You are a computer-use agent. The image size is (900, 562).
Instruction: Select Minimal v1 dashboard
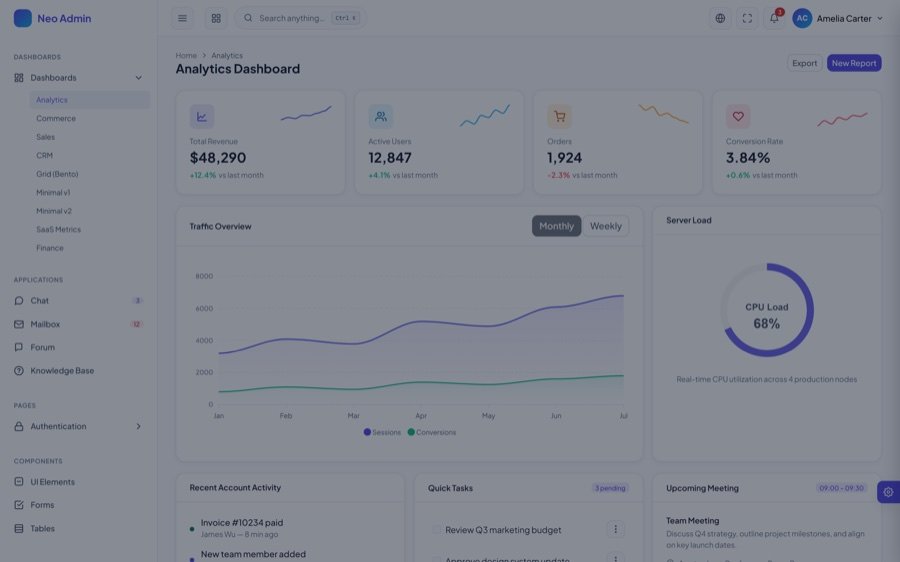[x=90, y=193]
